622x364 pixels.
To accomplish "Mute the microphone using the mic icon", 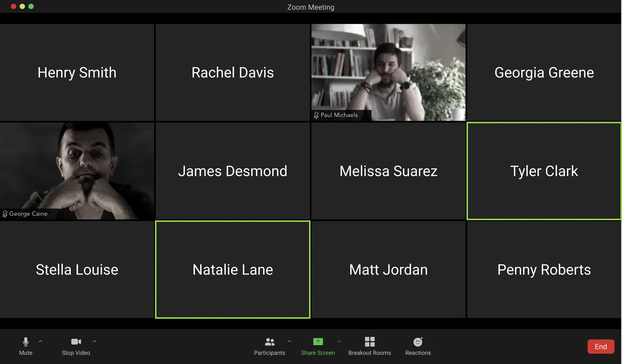I will [x=26, y=342].
